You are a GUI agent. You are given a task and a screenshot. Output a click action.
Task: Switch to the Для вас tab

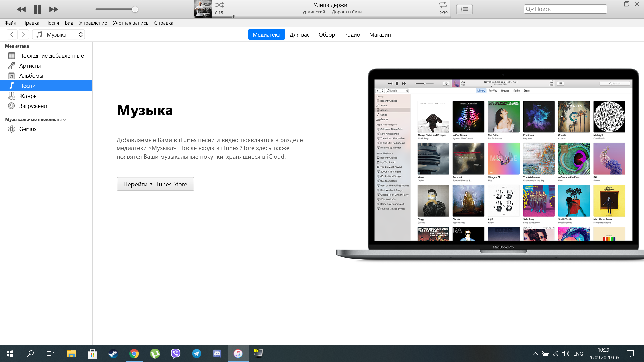point(300,35)
